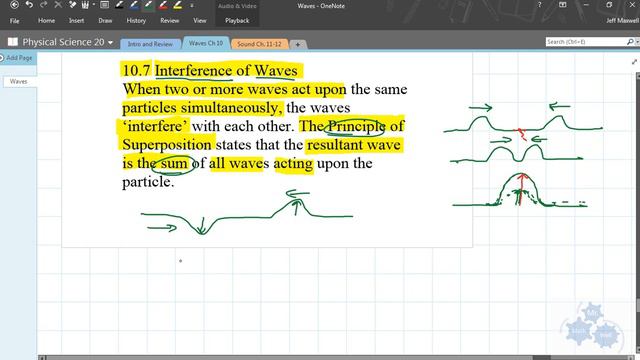Expand the Physical Science 20 notebook dropdown

[x=110, y=42]
